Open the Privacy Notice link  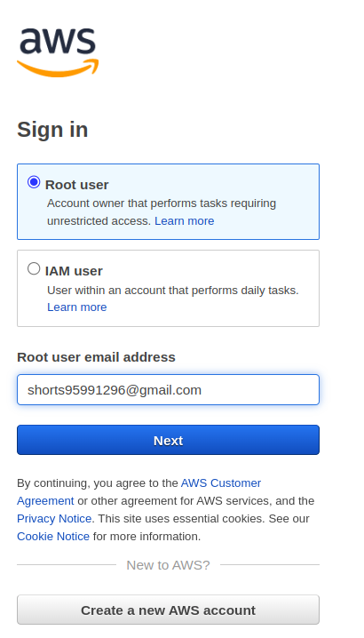click(54, 519)
